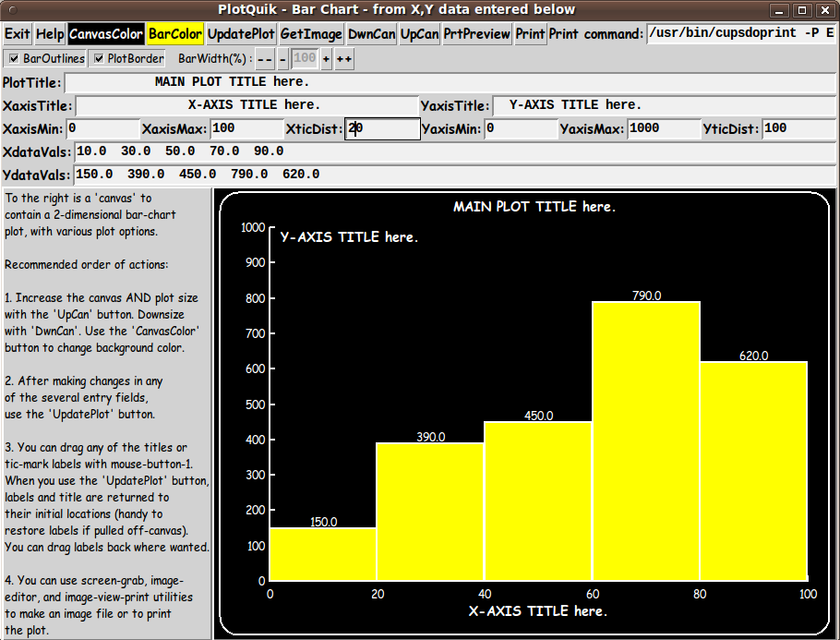Toggle the PlotBorder checkbox
Image resolution: width=840 pixels, height=640 pixels.
coord(128,58)
